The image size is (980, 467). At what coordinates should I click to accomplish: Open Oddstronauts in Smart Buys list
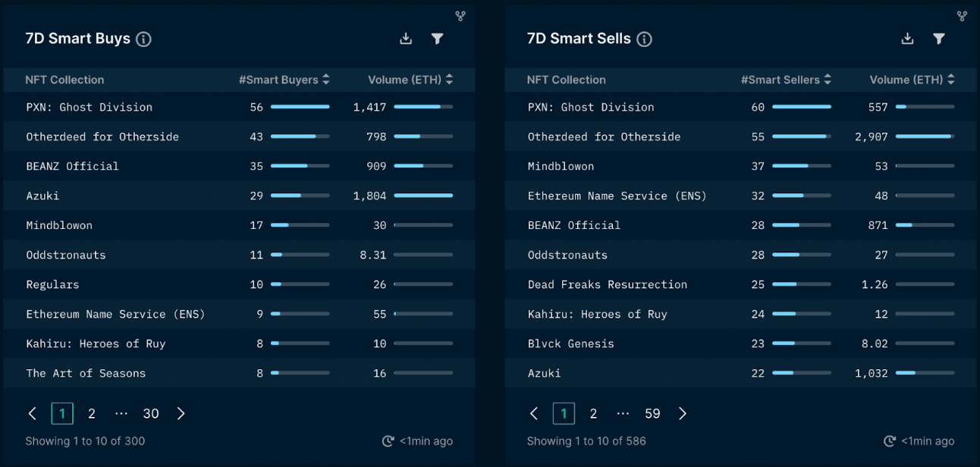[66, 255]
